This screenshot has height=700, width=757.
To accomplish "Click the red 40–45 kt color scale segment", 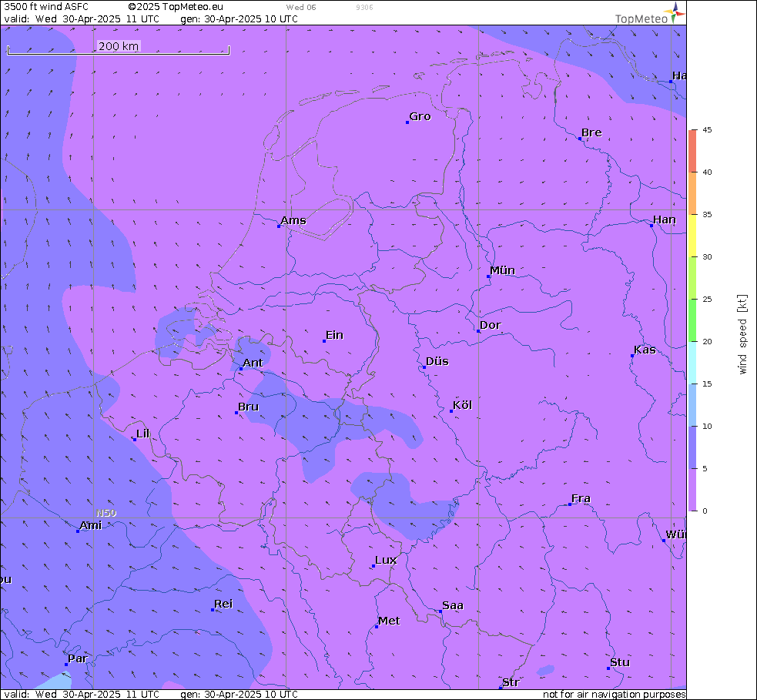I will (692, 151).
